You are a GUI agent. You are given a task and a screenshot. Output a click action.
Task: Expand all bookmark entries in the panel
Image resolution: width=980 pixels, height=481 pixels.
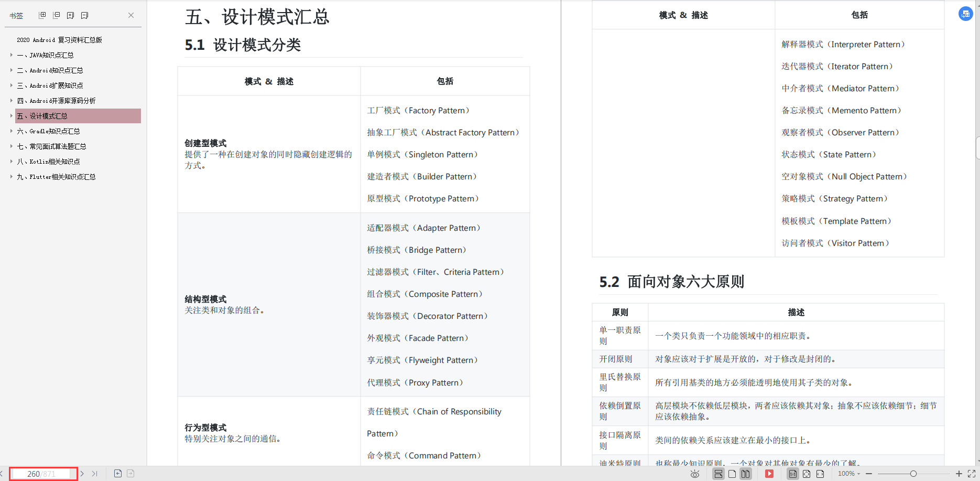(41, 15)
